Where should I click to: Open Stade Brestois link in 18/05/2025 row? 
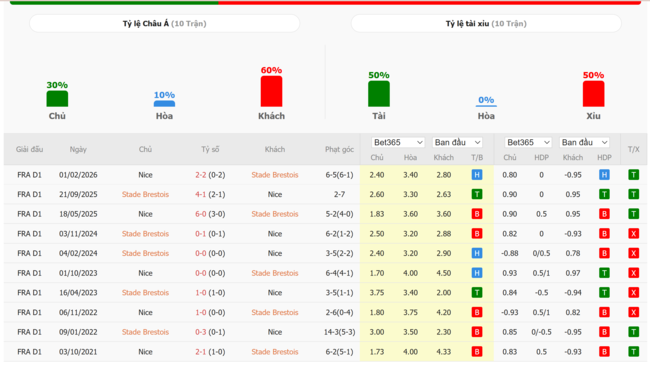coord(275,214)
